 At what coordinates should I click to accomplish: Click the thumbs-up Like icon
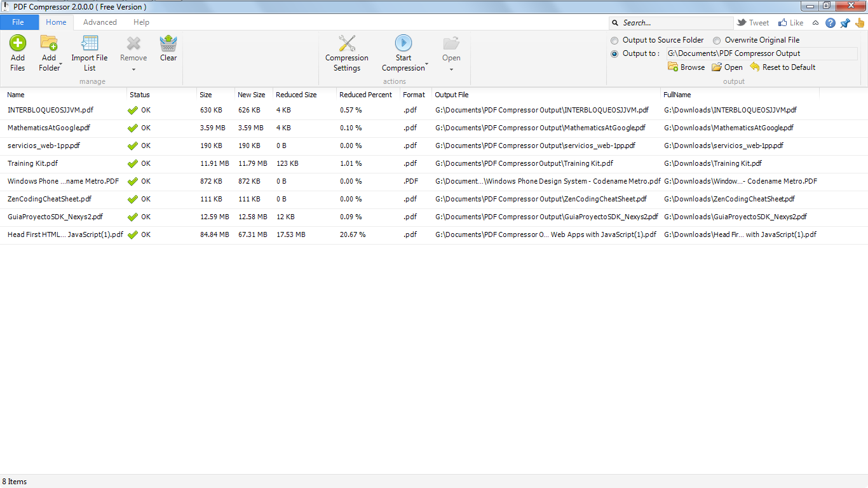[783, 22]
